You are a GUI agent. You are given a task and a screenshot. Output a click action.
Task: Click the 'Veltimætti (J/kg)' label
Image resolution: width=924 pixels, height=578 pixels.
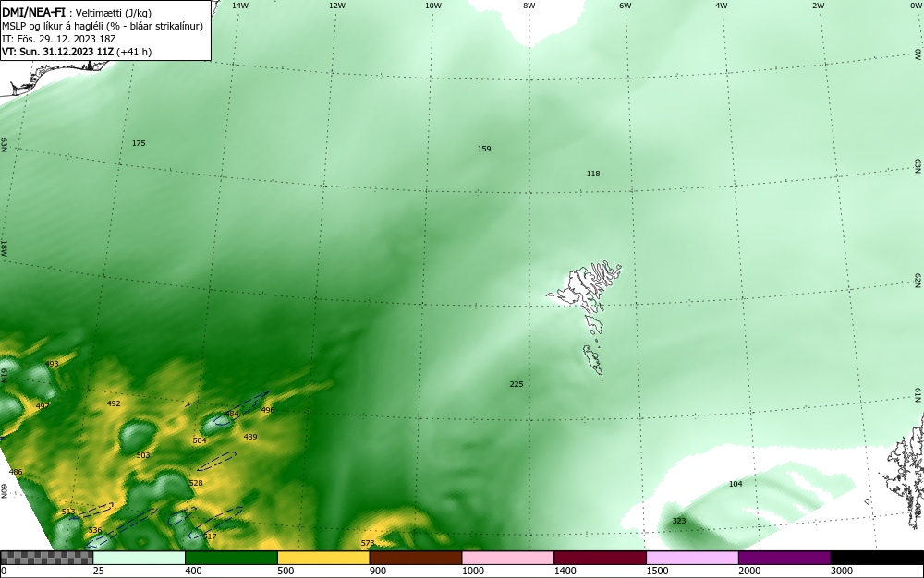point(114,13)
